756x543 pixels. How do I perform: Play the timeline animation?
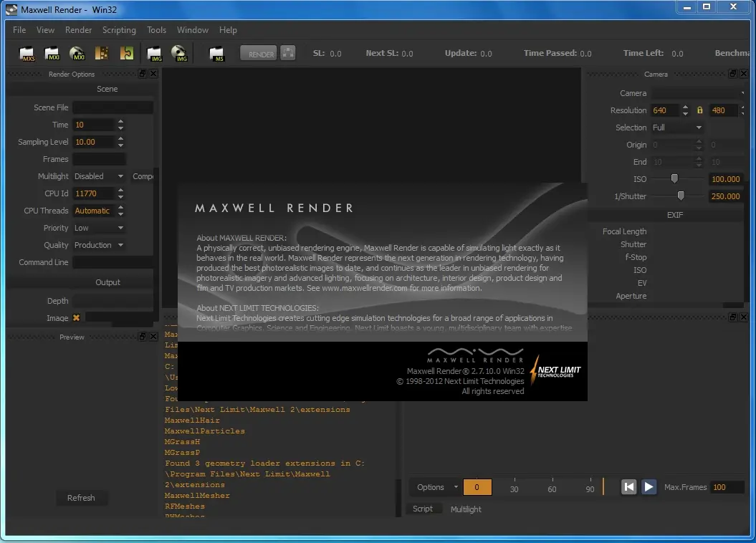(649, 487)
